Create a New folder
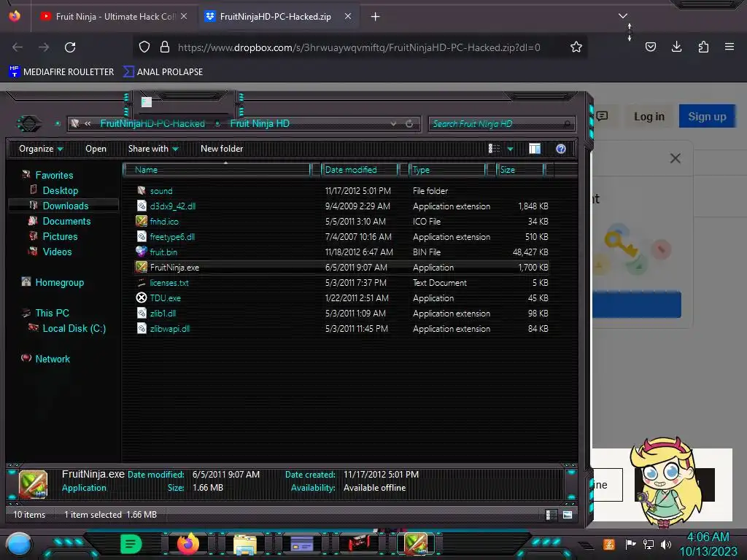 (222, 149)
